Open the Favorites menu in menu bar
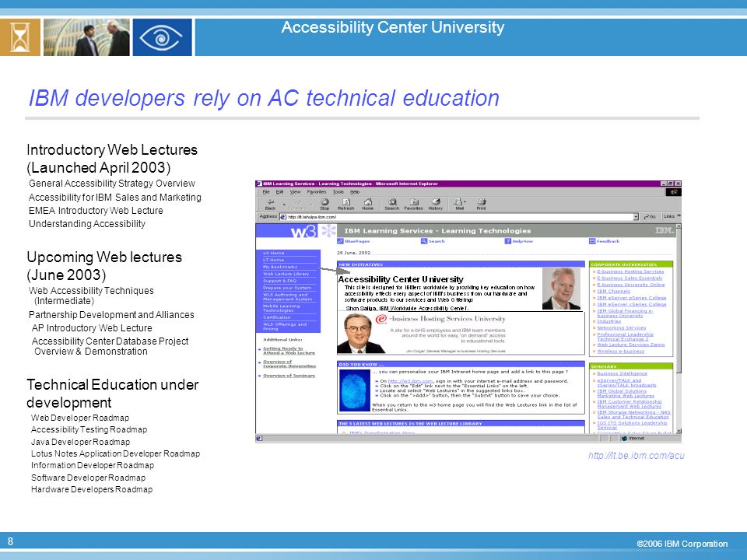The width and height of the screenshot is (747, 560). tap(317, 192)
